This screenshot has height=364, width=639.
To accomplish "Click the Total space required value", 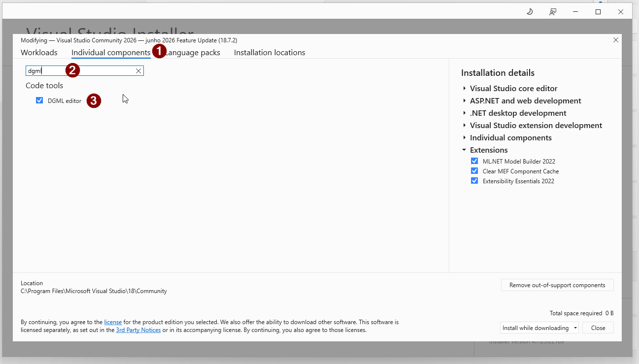I will pyautogui.click(x=609, y=313).
